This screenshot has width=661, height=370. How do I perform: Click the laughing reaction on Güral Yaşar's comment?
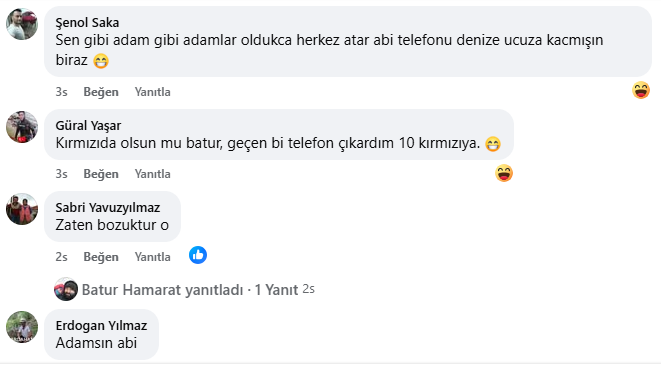click(504, 173)
